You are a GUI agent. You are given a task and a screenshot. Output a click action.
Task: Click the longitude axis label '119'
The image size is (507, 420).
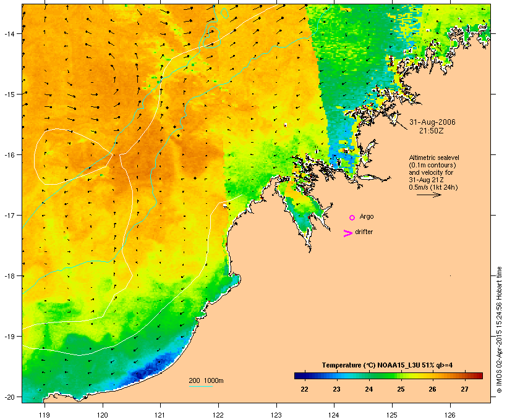45,415
